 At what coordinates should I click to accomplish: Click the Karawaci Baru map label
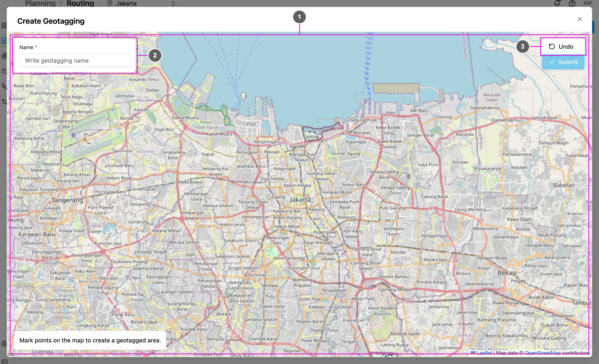pos(37,234)
